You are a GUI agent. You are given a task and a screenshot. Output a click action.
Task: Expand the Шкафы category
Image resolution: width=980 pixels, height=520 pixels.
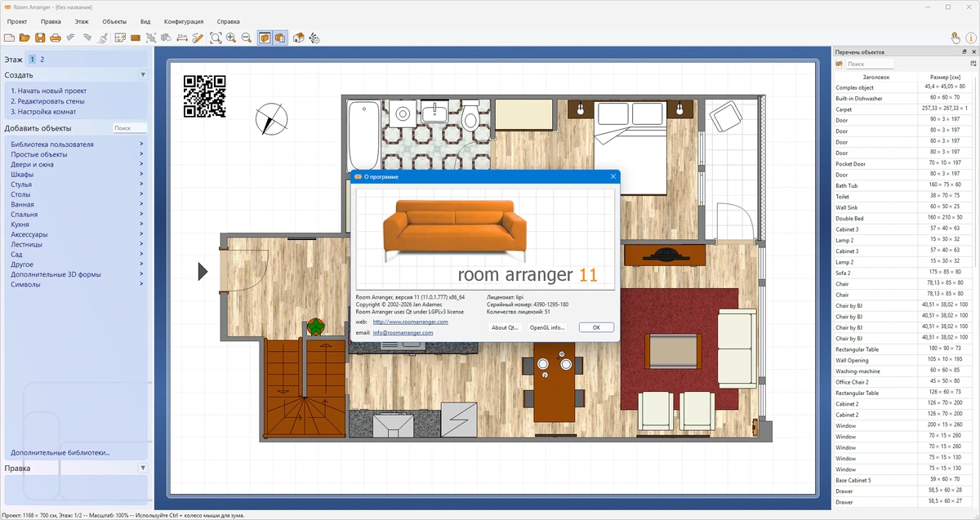[77, 174]
